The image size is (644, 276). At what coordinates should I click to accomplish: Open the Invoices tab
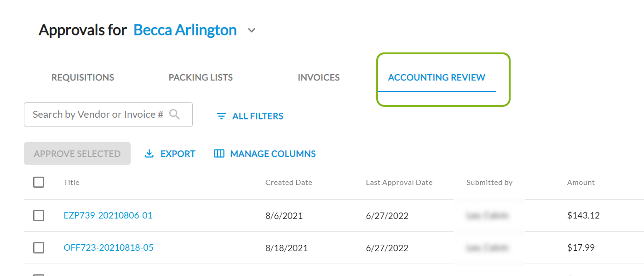click(318, 77)
